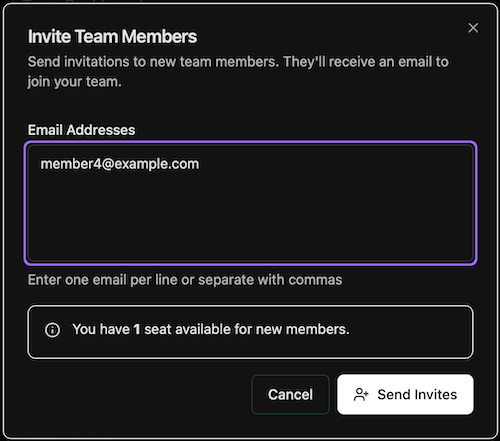Send the team invites

coord(405,395)
